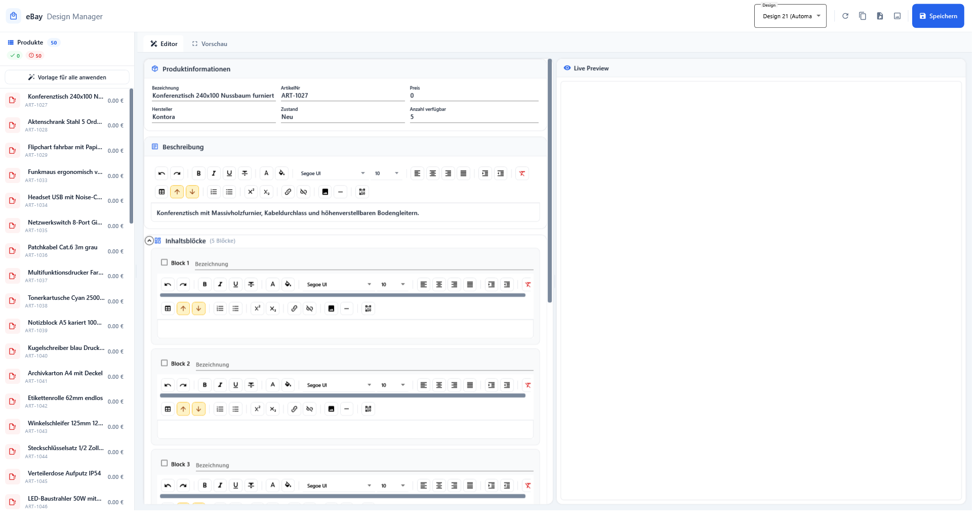Select product 'Aktenschrank Stahl 5 Ord...'
The width and height of the screenshot is (980, 530).
(x=65, y=125)
